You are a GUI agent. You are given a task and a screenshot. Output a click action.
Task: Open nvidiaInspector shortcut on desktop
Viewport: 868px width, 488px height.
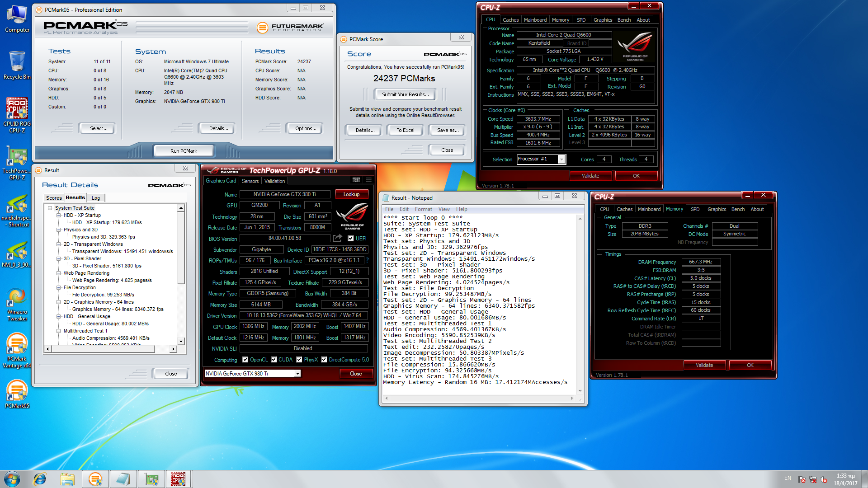17,211
